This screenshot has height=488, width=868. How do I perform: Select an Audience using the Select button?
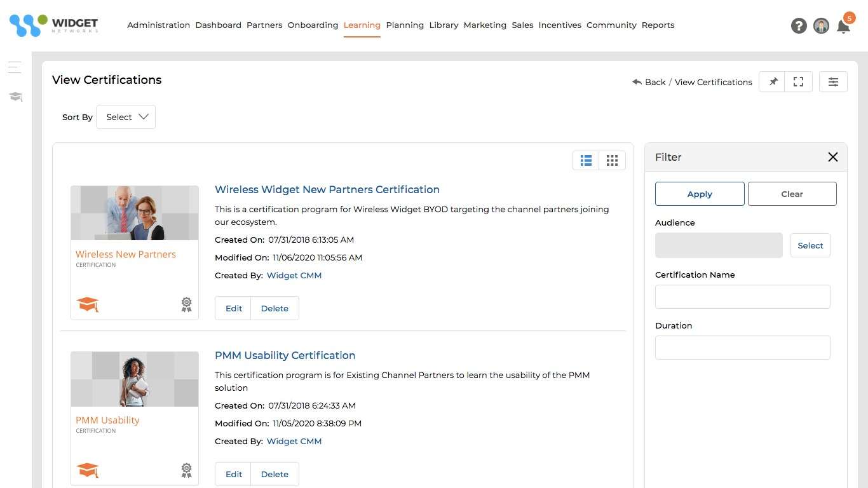point(810,245)
